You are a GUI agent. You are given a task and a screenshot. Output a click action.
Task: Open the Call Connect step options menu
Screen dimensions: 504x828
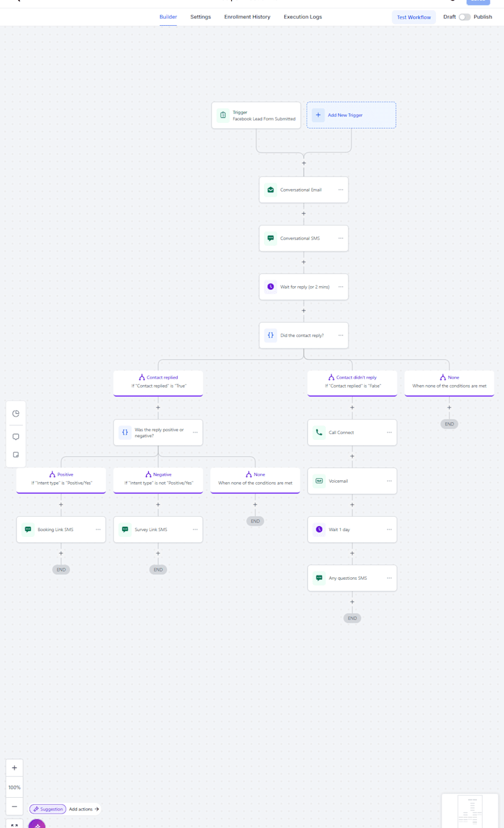coord(389,432)
